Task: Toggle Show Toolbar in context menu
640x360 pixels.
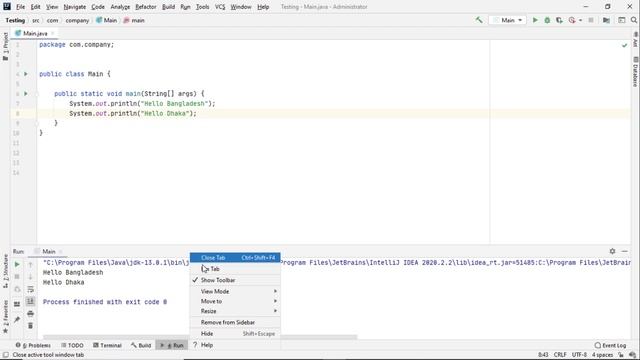Action: point(235,280)
